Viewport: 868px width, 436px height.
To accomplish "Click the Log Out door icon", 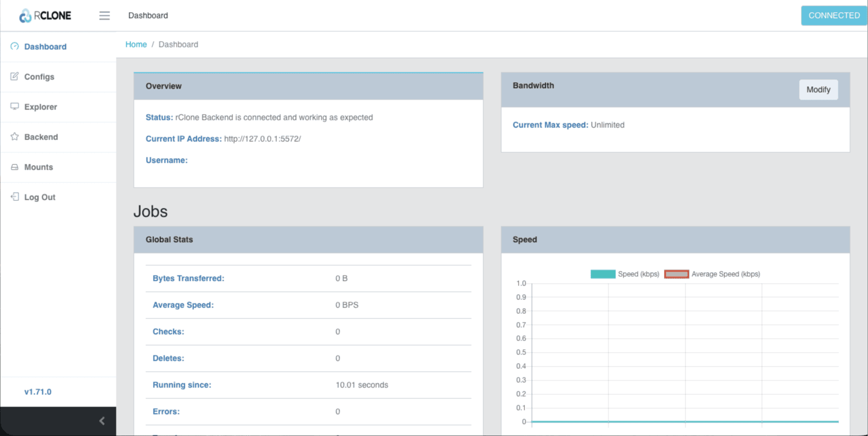I will point(14,197).
